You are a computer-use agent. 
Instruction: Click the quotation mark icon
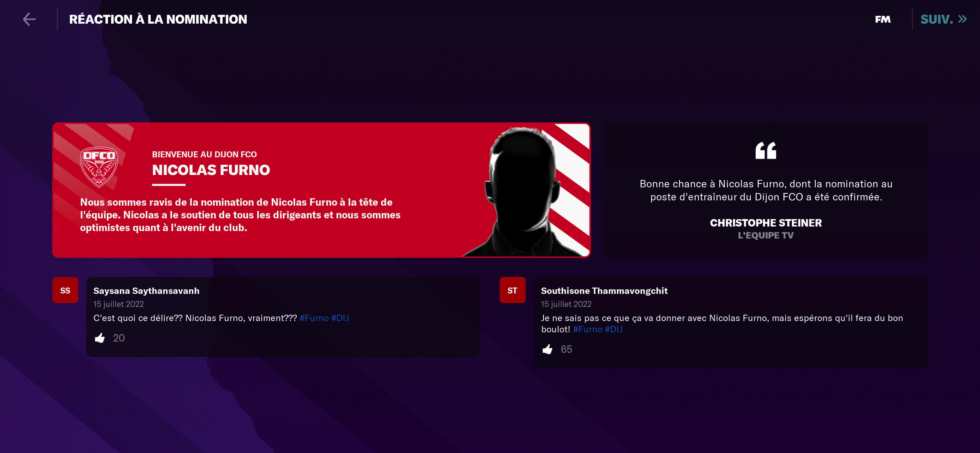click(x=766, y=151)
